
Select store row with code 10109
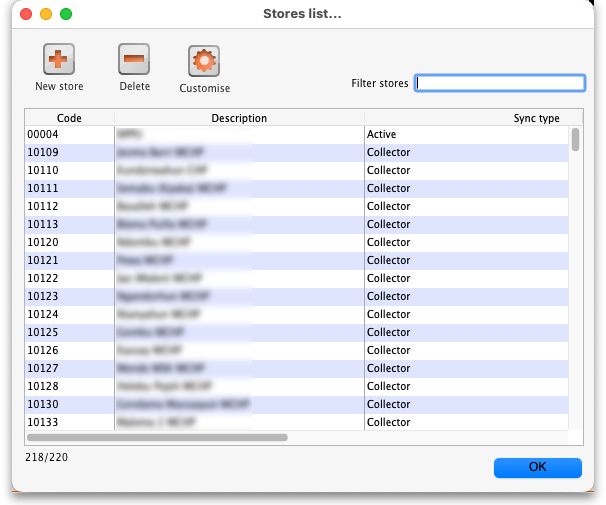coord(68,152)
